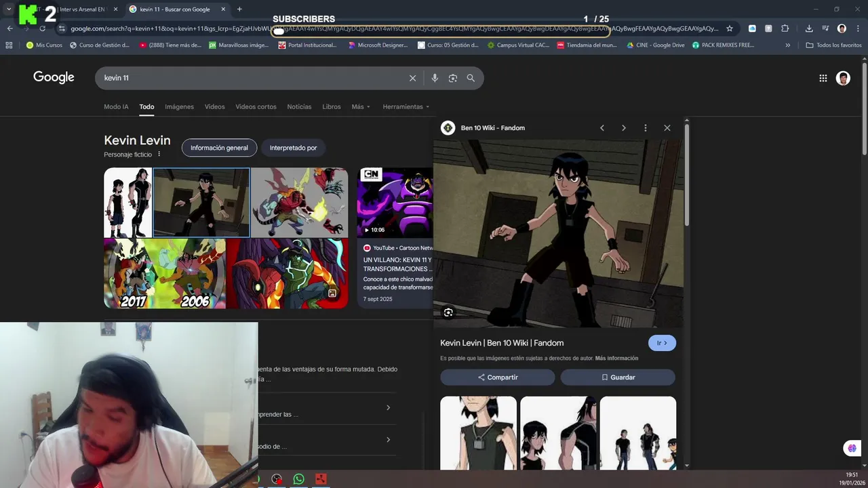Open the red app icon on taskbar

(321, 479)
